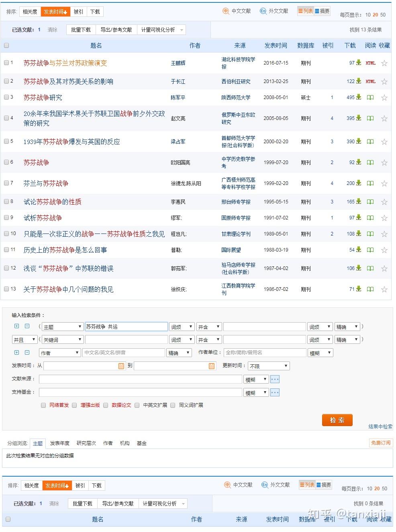
Task: Download article 试析苏芬战争
Action: click(x=359, y=217)
